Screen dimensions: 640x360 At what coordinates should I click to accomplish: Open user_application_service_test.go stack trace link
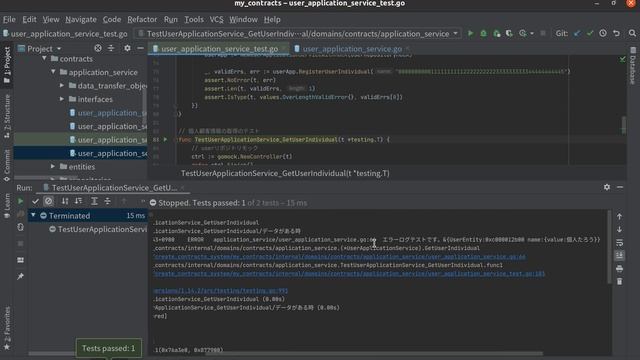click(349, 273)
